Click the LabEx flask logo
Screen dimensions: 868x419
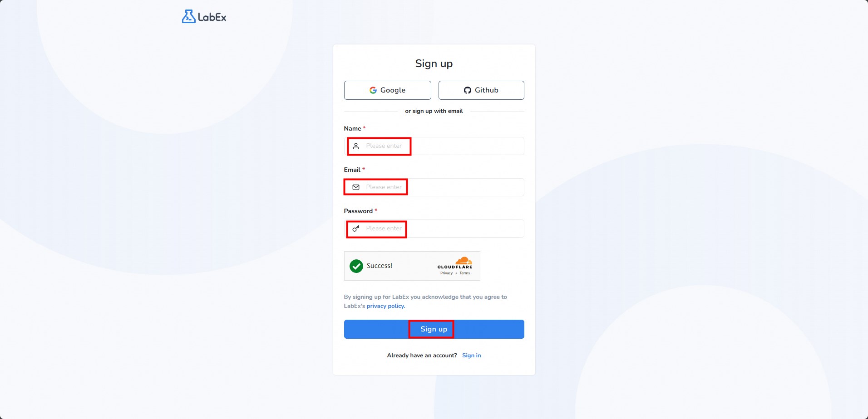(x=188, y=17)
